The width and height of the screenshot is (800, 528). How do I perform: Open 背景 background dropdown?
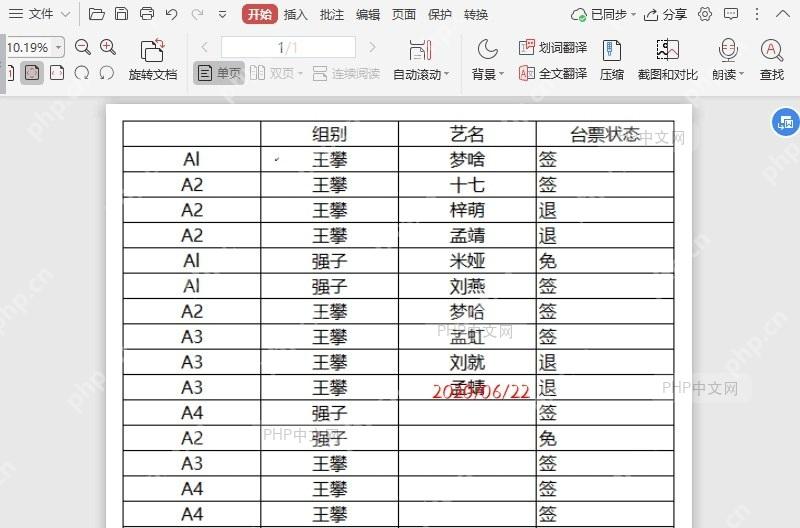tap(487, 60)
